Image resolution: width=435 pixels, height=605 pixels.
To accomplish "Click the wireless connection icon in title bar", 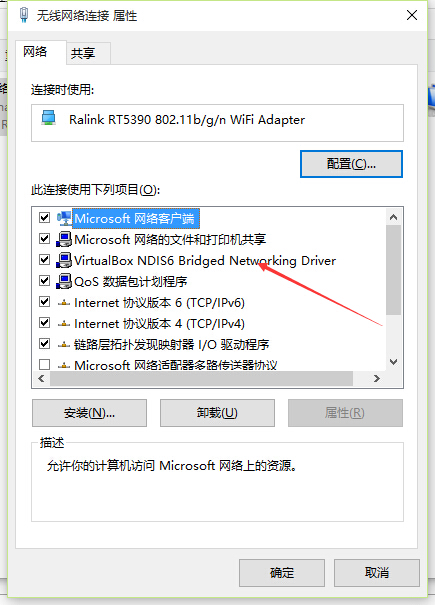I will pyautogui.click(x=24, y=15).
